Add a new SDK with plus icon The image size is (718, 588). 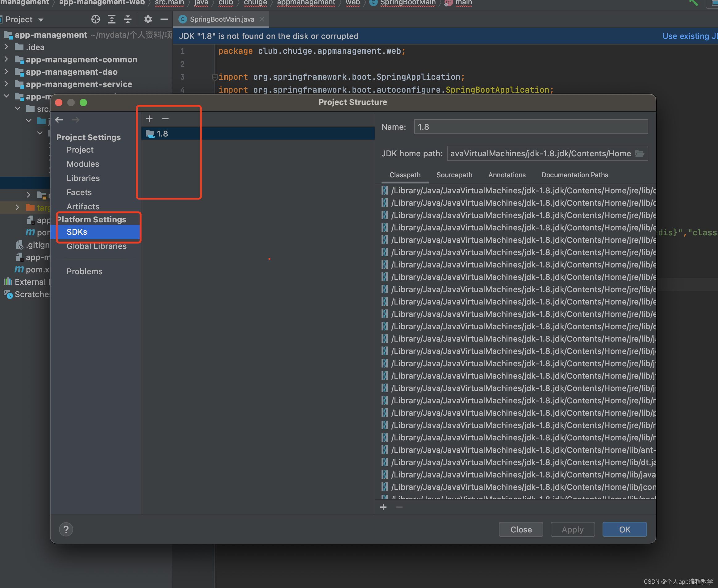(x=149, y=119)
